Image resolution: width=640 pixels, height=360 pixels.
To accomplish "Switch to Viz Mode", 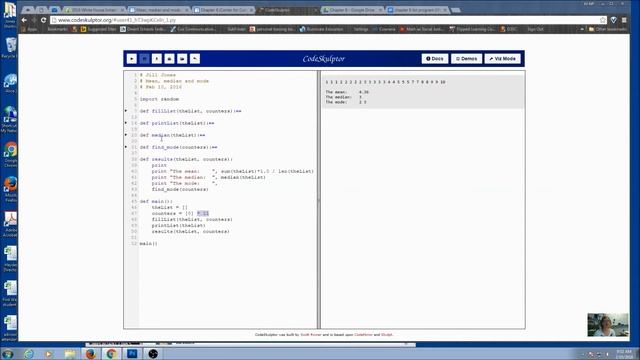I will [x=502, y=59].
